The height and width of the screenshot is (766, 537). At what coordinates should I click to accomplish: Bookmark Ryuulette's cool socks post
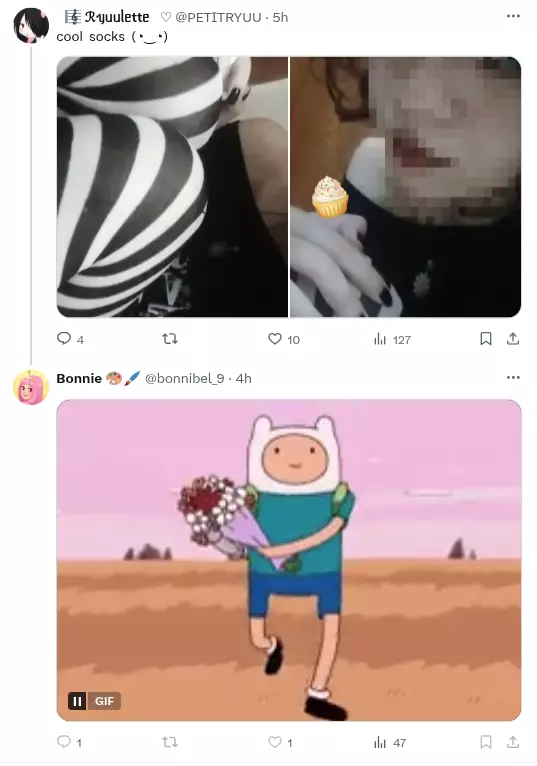tap(486, 339)
